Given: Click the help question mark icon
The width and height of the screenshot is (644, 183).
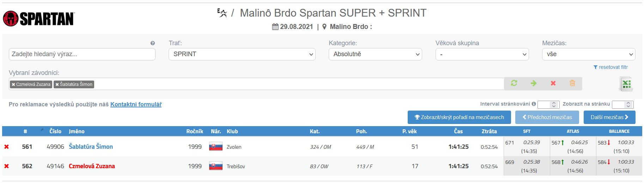Looking at the screenshot, I should point(152,43).
